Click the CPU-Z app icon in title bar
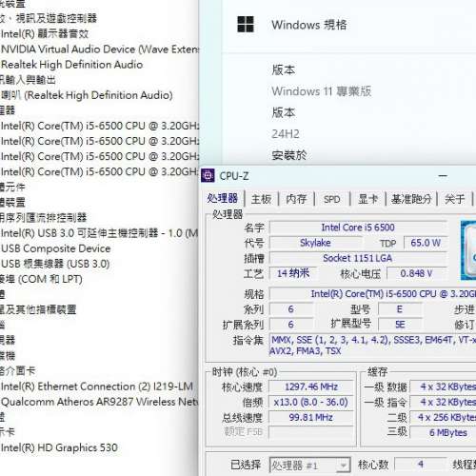The width and height of the screenshot is (476, 476). tap(208, 175)
